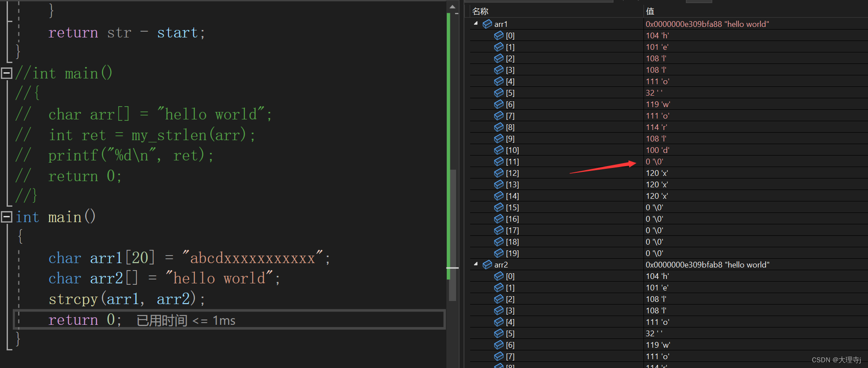Click the icon of arr1 element [5]
The height and width of the screenshot is (368, 868).
tap(499, 93)
